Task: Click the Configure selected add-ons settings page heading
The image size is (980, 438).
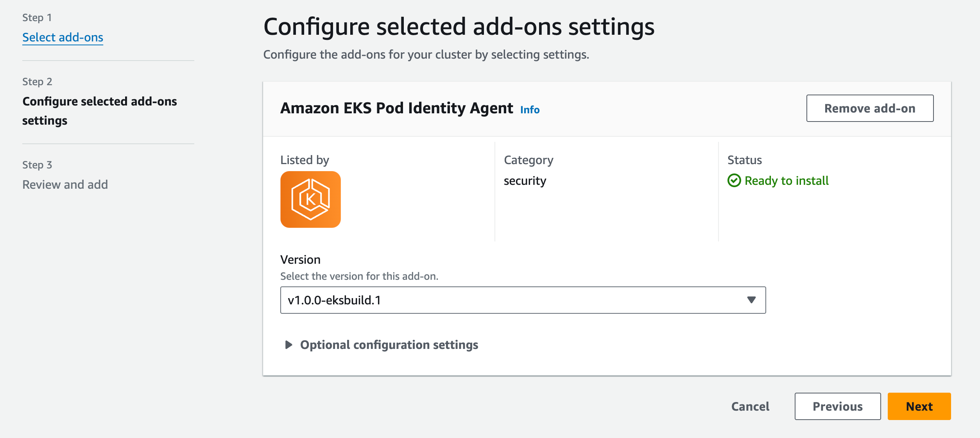Action: [x=459, y=27]
